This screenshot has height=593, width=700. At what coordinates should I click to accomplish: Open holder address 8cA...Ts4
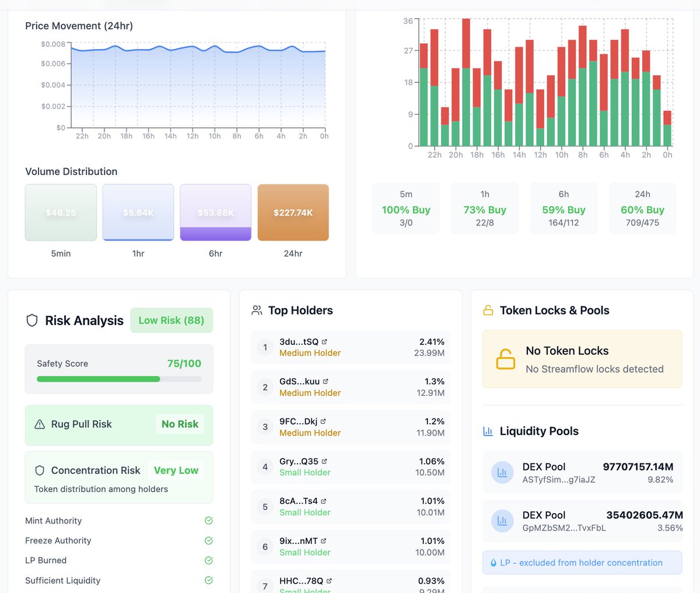click(299, 501)
